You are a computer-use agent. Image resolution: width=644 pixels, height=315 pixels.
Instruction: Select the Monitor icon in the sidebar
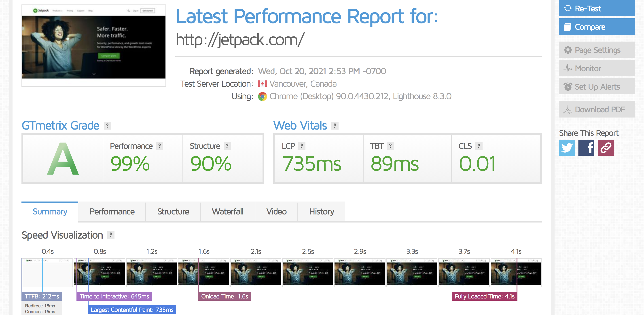click(568, 68)
